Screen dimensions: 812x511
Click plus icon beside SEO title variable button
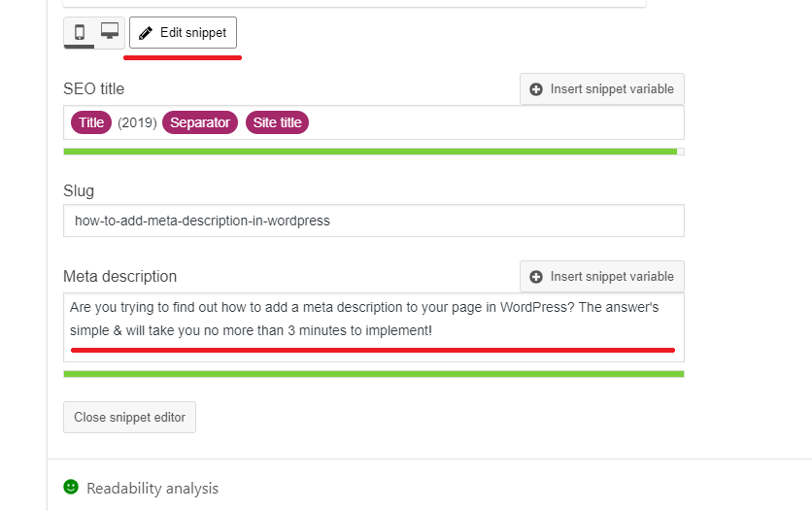coord(536,89)
